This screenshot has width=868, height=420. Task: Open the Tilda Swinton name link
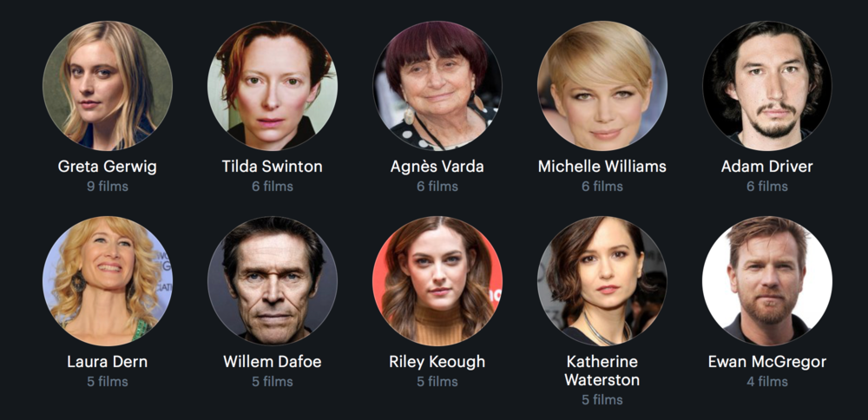[273, 167]
